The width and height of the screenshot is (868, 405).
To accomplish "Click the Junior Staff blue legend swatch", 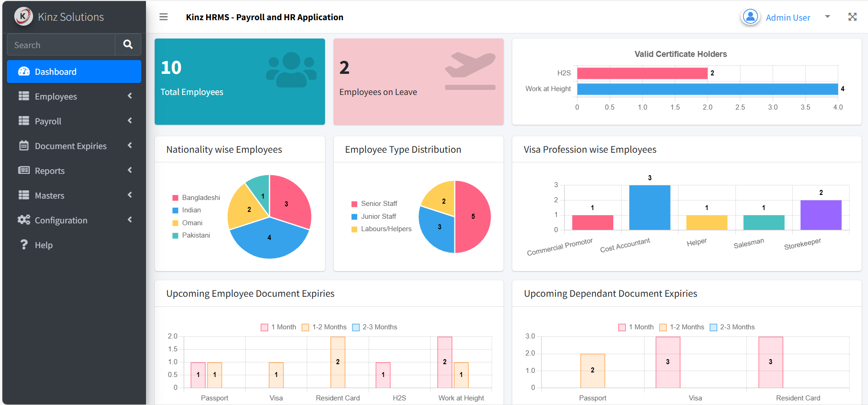I will pyautogui.click(x=354, y=216).
